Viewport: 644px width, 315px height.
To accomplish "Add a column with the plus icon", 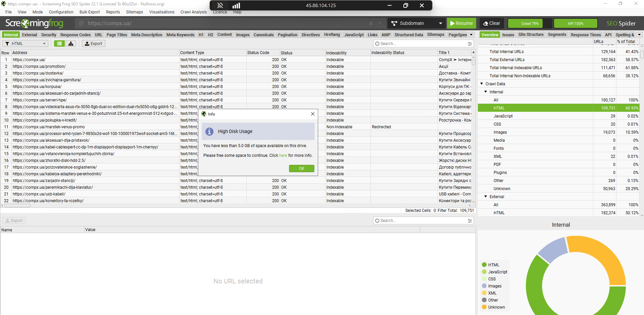I will (474, 52).
